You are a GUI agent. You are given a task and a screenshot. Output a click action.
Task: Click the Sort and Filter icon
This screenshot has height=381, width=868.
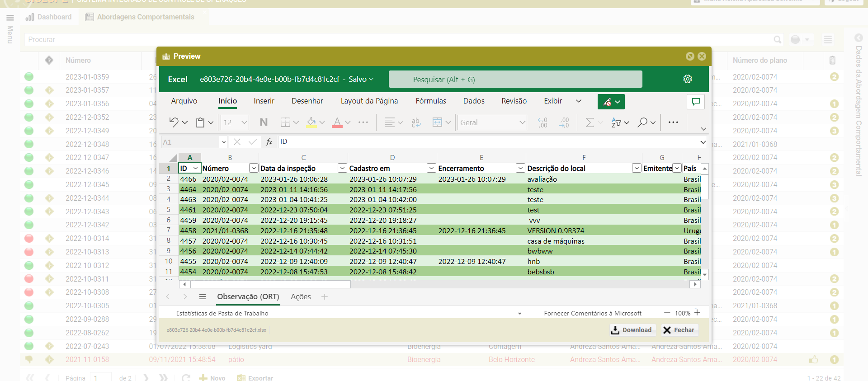click(x=616, y=122)
